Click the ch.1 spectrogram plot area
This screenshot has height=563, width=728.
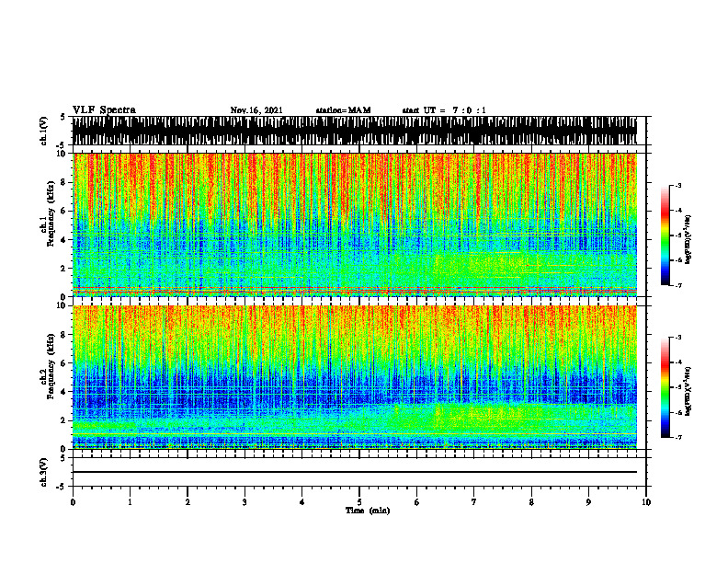[355, 224]
